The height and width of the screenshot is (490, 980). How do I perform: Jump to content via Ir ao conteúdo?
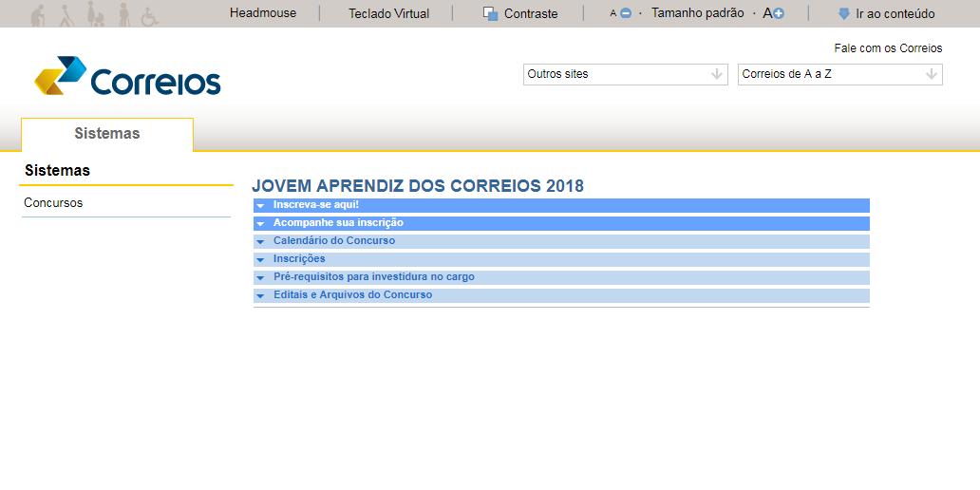click(895, 13)
